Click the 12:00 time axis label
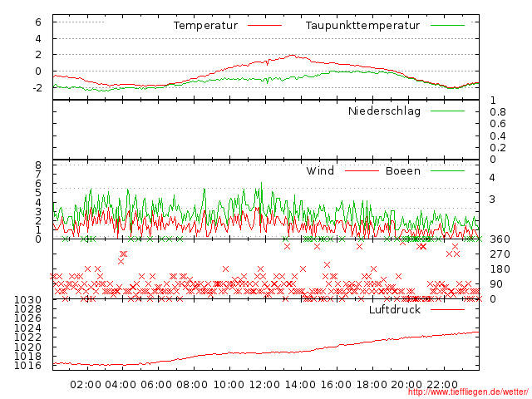The image size is (532, 399). coord(264,385)
